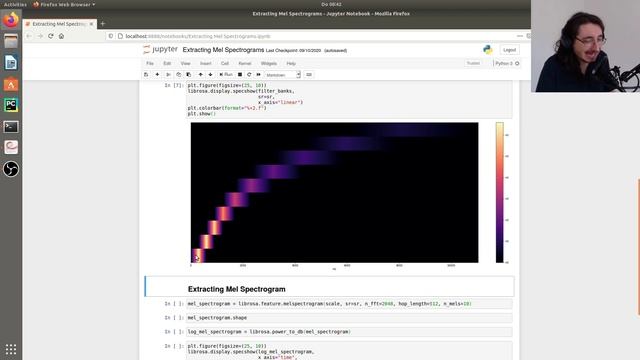
Task: Select the Extracting Mel Spectrogram heading cell
Action: click(330, 287)
